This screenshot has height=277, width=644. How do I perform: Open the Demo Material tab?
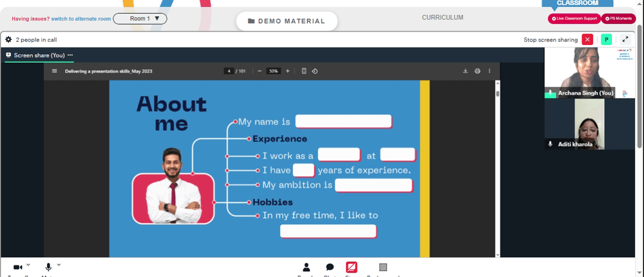click(287, 21)
